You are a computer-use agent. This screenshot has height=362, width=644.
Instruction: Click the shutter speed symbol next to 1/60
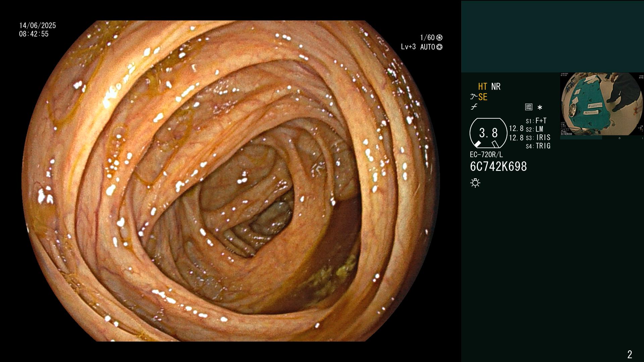pos(439,38)
